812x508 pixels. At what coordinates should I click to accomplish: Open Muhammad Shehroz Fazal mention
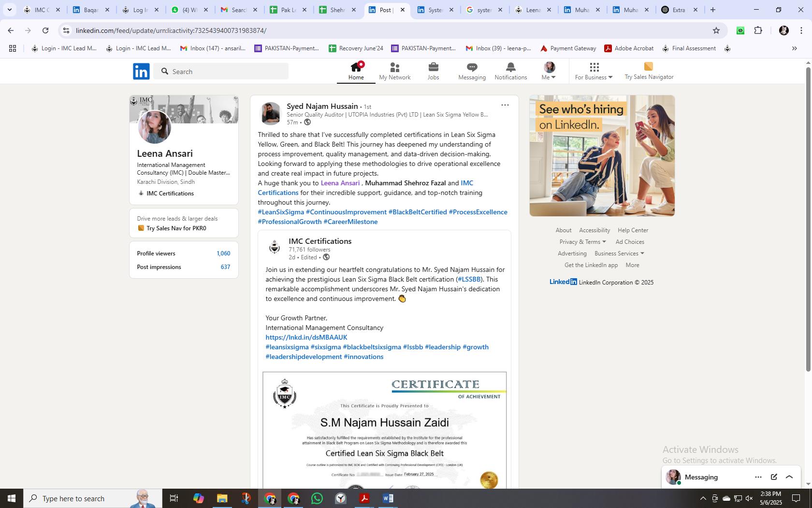pos(406,183)
